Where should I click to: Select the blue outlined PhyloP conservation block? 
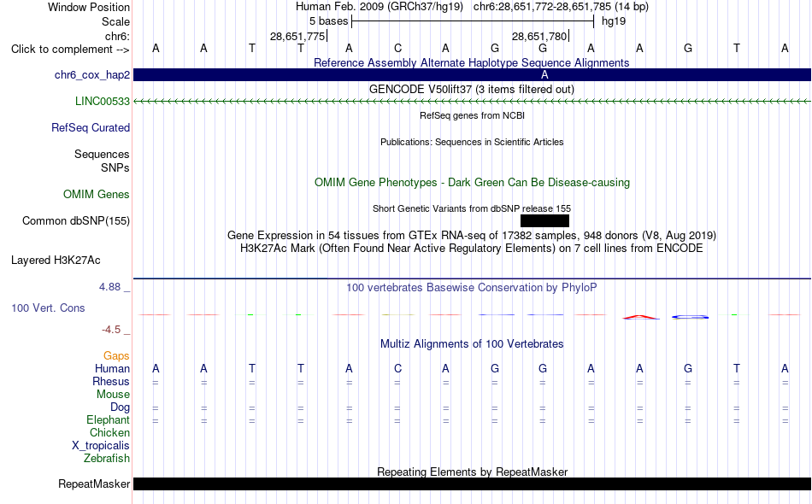(x=690, y=317)
